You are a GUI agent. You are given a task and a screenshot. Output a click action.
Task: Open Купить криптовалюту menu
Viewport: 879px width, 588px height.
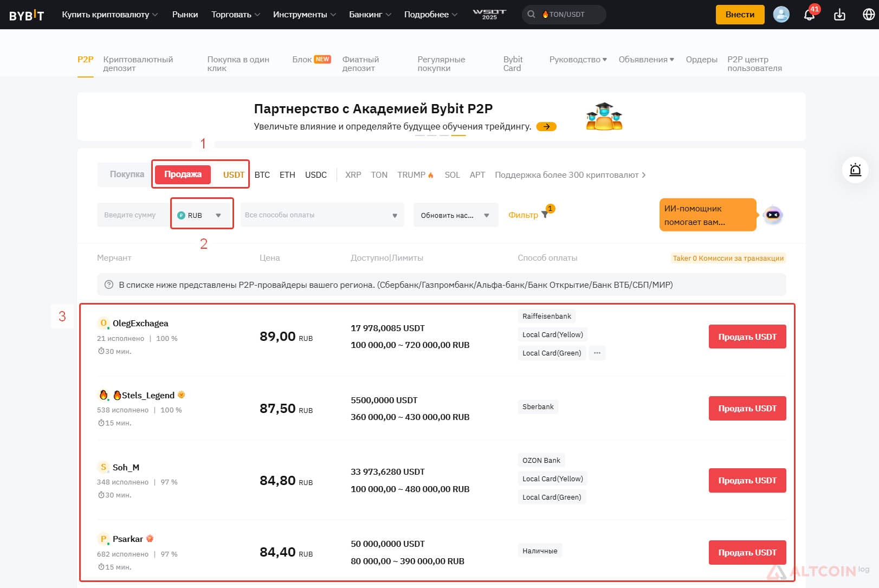(110, 15)
